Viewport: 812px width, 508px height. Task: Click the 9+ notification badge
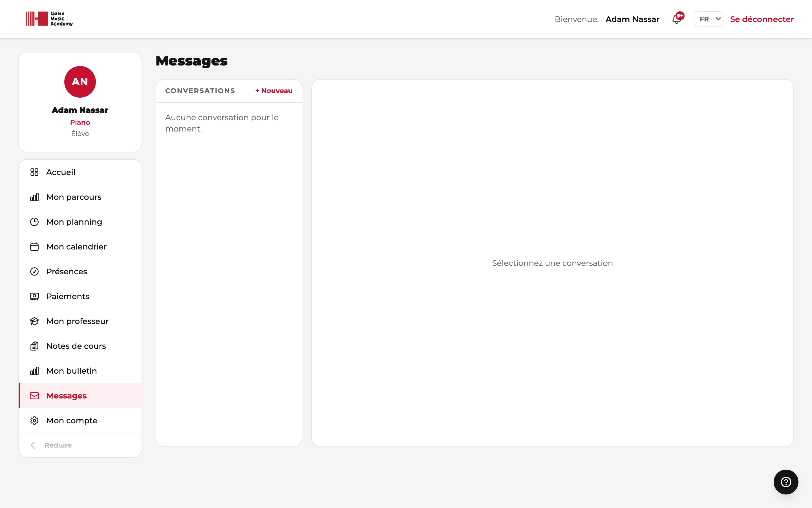coord(680,16)
